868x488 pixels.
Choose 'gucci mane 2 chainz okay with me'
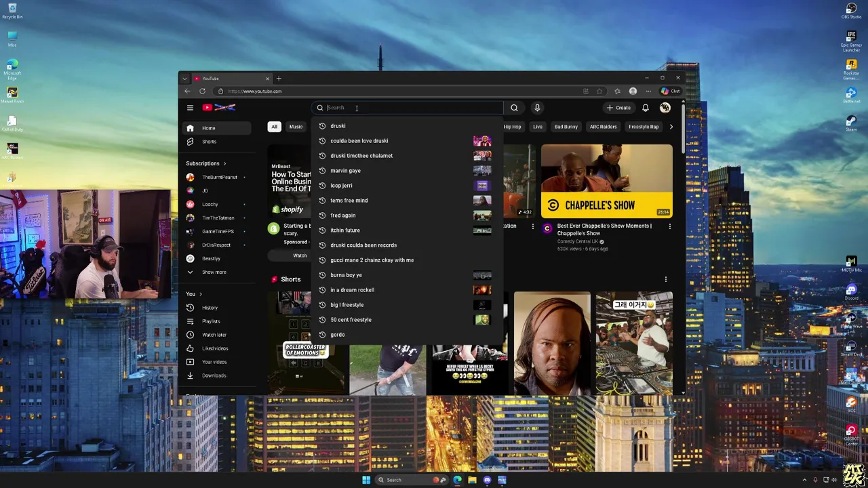tap(406, 260)
